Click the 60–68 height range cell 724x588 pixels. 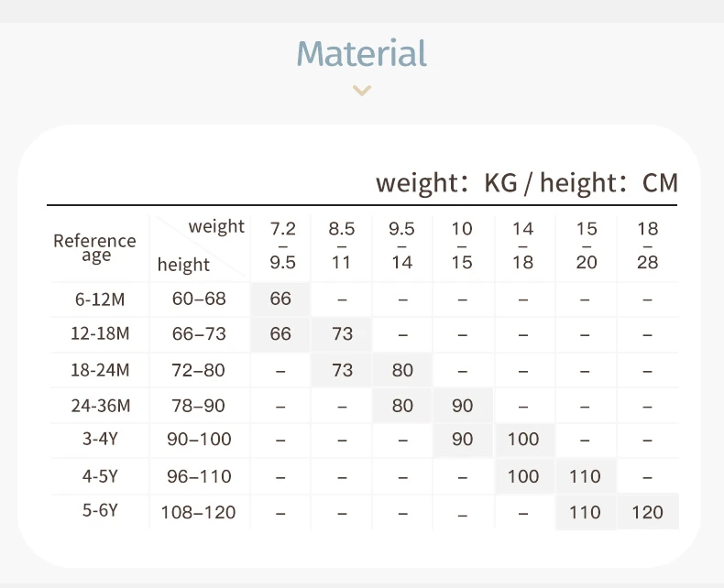199,299
